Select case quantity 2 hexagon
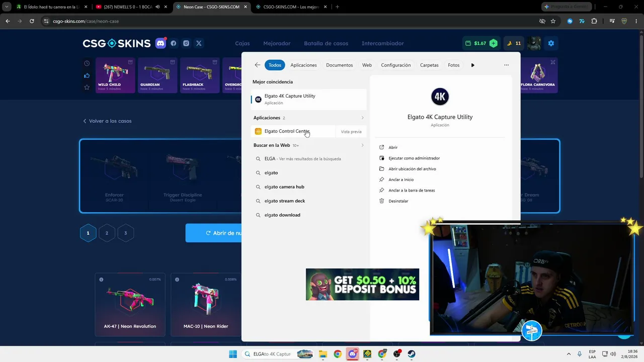644x362 pixels. (x=107, y=233)
